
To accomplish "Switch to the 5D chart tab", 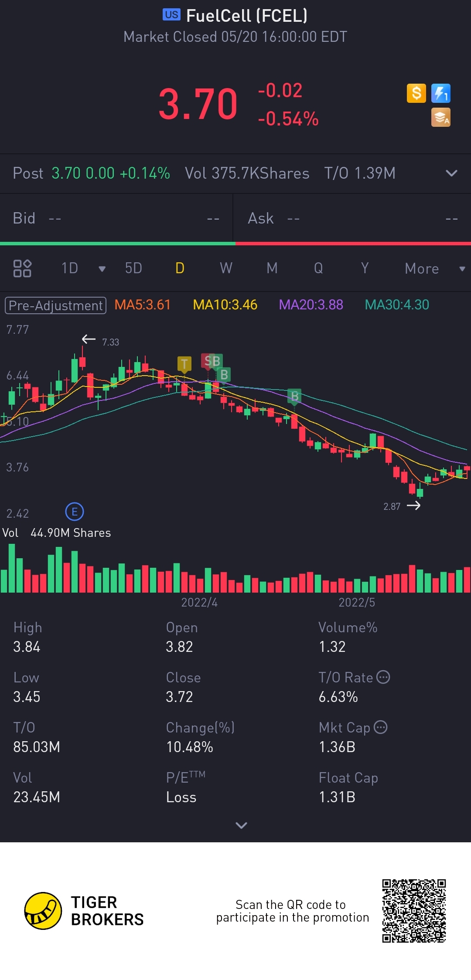I will pos(133,268).
